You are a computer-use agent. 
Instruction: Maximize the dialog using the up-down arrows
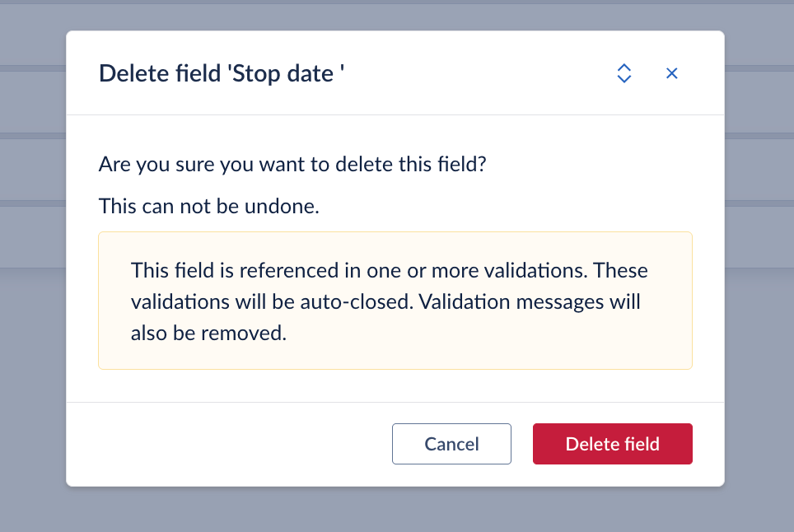[624, 73]
